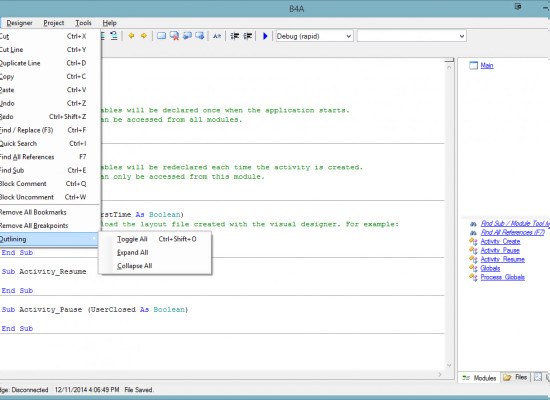Viewport: 550px width, 400px height.
Task: Click the outdent lines icon next to Run
Action: pos(248,36)
